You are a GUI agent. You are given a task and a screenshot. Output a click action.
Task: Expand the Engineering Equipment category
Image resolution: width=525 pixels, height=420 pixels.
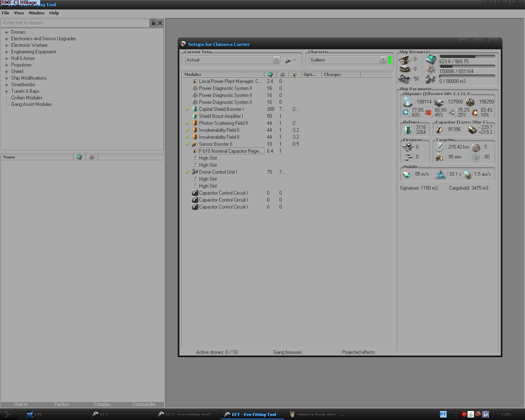(x=7, y=52)
